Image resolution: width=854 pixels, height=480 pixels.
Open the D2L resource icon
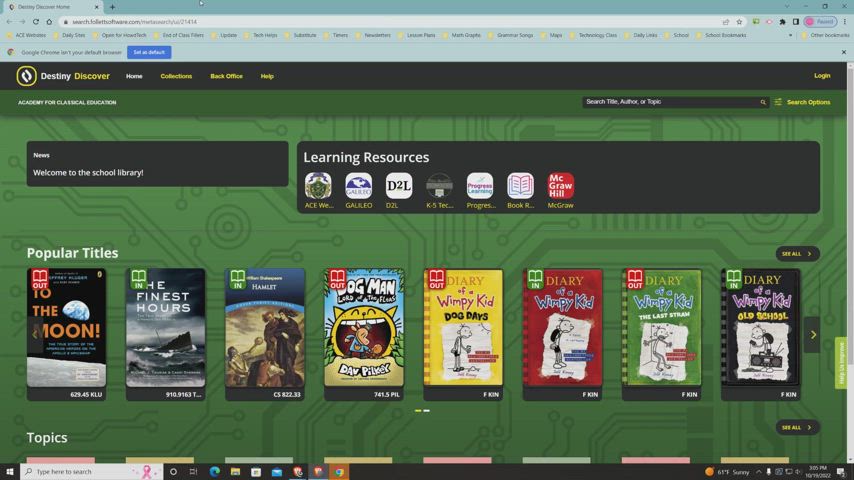coord(399,186)
